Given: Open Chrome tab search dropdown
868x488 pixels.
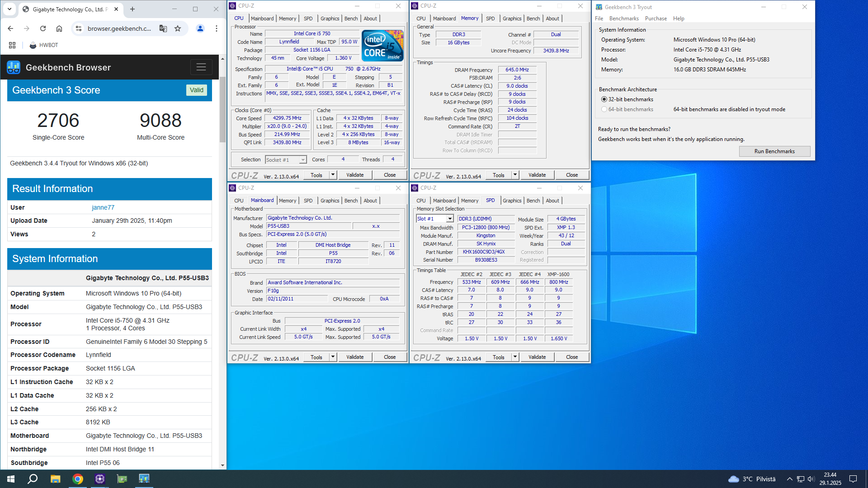Looking at the screenshot, I should pos(9,9).
